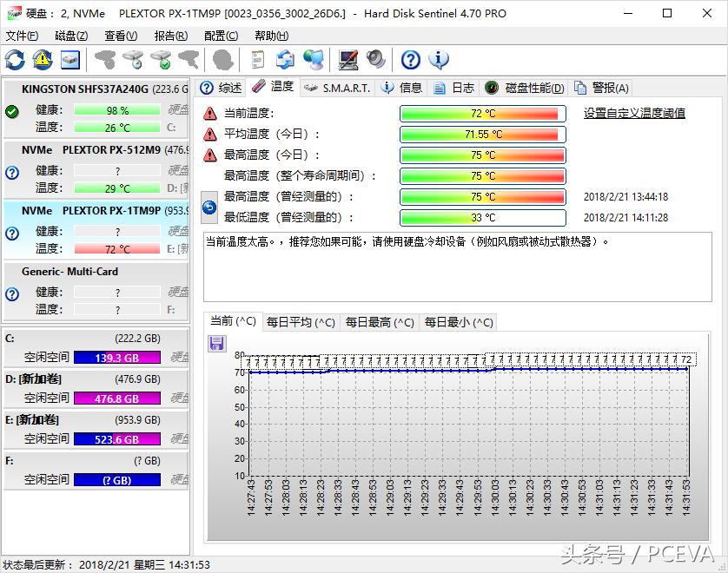The height and width of the screenshot is (573, 728).
Task: Click the blue help question mark icon
Action: coord(412,60)
